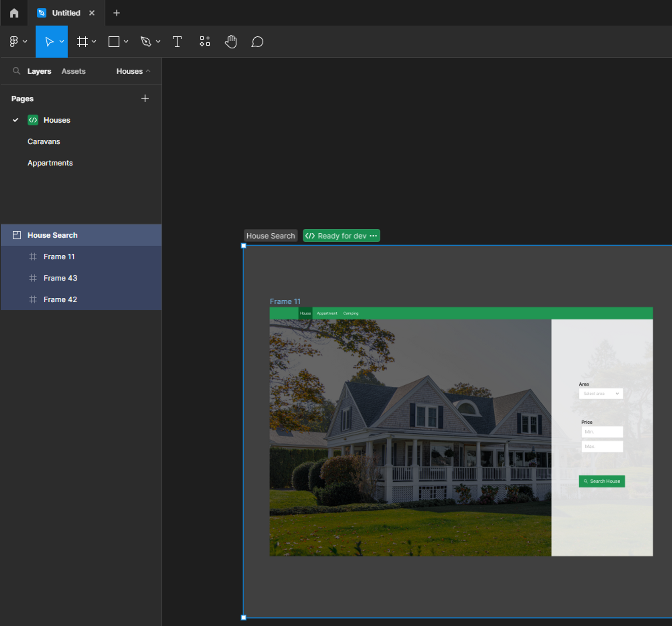
Task: Select Frame 43 layer
Action: pyautogui.click(x=60, y=278)
